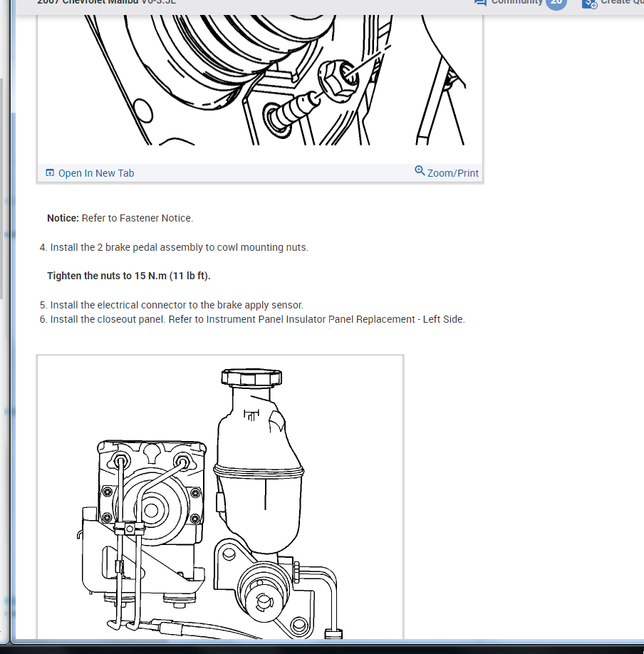
Task: Click step 4 'Install the 2 brake pedal assembly' text
Action: (179, 247)
